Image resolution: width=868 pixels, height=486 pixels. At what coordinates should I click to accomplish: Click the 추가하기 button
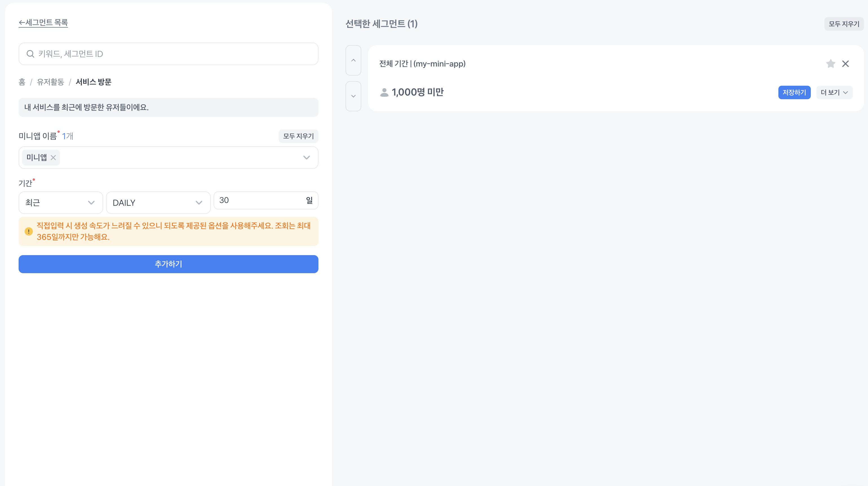pos(168,264)
